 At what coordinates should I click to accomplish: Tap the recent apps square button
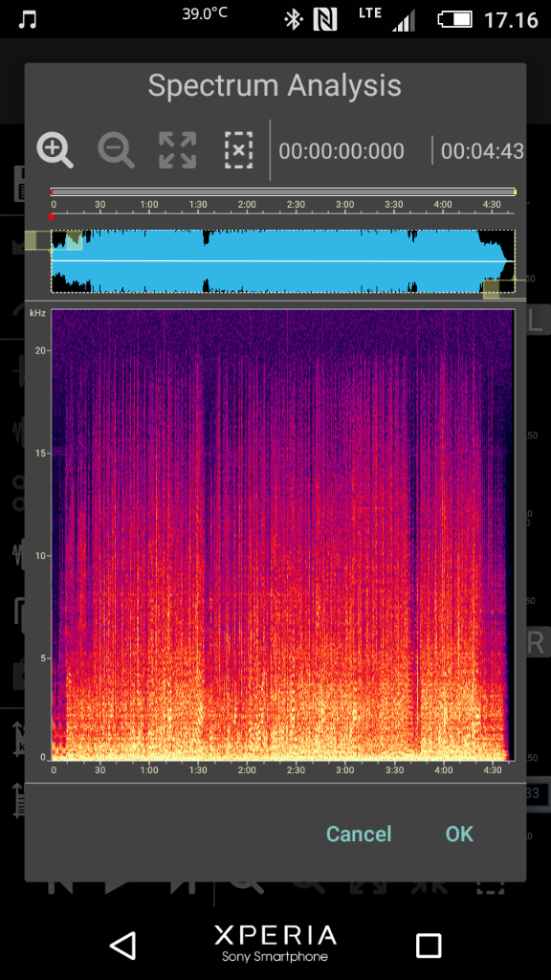coord(429,946)
